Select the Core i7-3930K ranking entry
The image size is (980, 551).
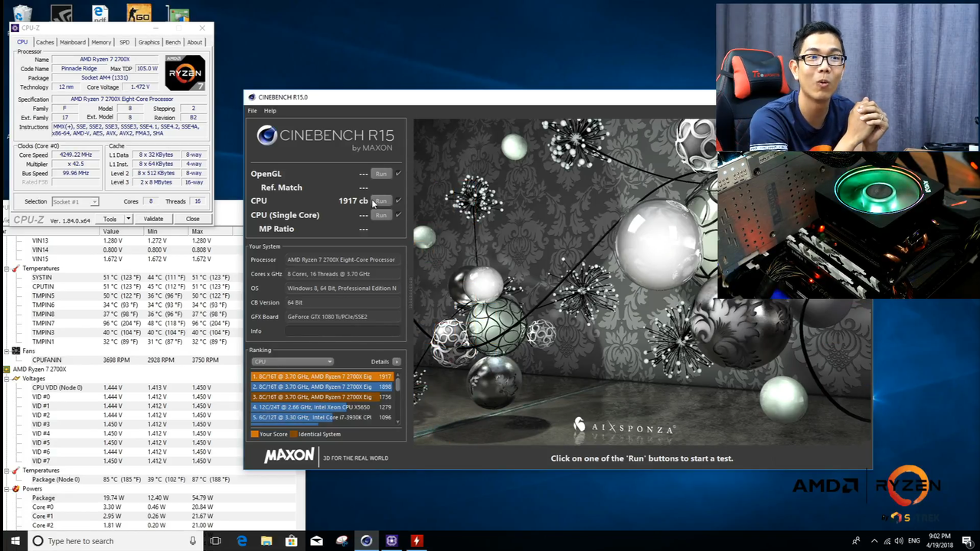[x=322, y=417]
